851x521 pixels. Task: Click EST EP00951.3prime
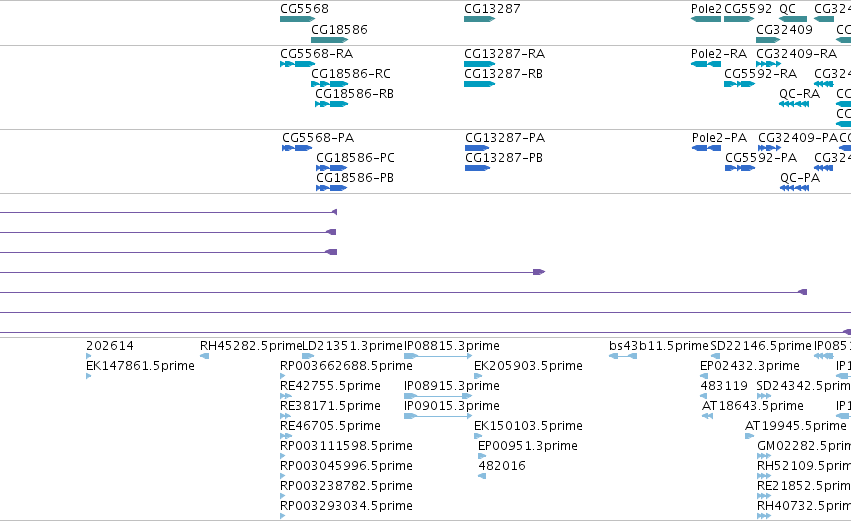coord(528,446)
